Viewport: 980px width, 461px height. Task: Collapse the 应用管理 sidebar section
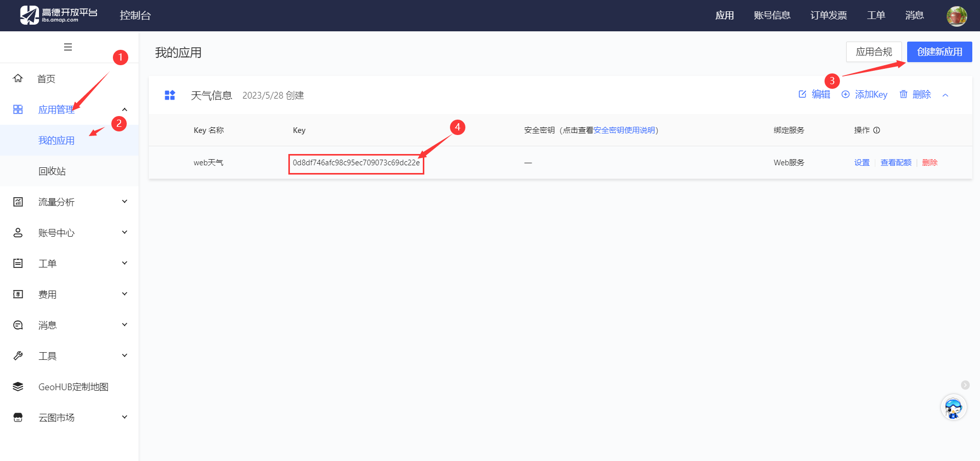[124, 109]
